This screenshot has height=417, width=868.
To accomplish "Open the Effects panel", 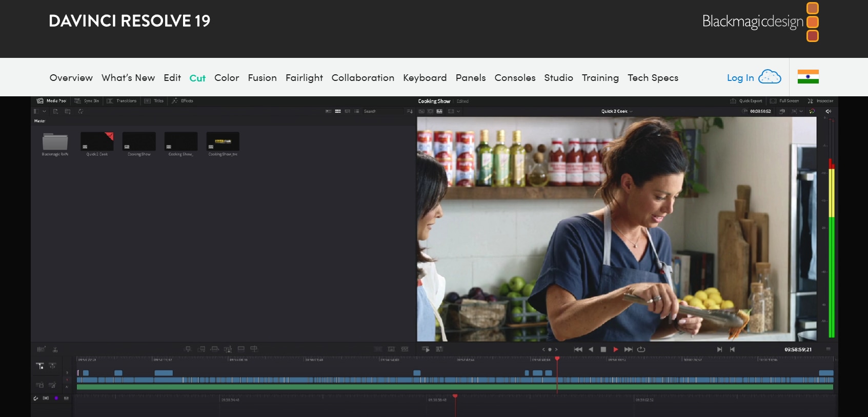I will click(x=183, y=101).
